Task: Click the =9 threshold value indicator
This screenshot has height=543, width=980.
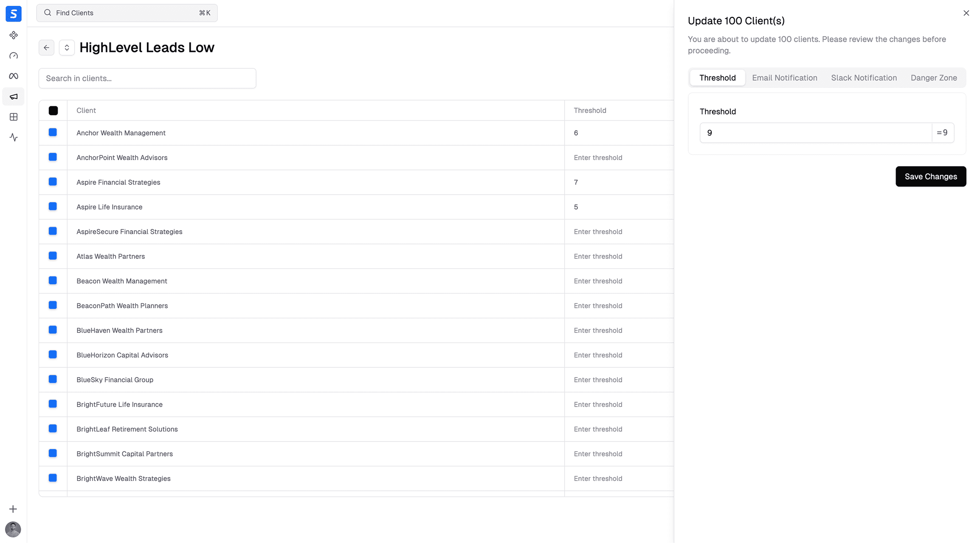Action: [943, 133]
